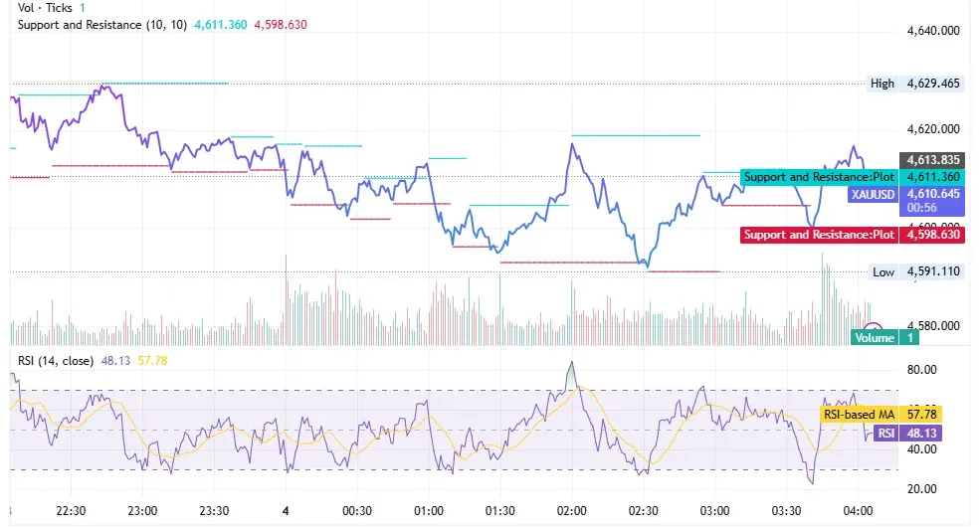The height and width of the screenshot is (529, 980).
Task: Click the 23:30 time axis label
Action: tap(214, 511)
